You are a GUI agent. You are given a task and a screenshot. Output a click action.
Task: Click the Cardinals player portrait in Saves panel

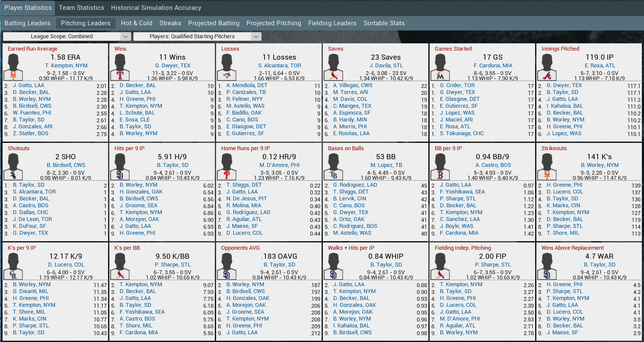pos(336,67)
